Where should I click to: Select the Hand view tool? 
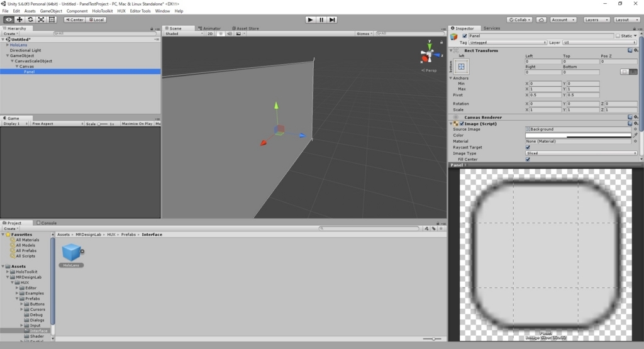tap(9, 19)
